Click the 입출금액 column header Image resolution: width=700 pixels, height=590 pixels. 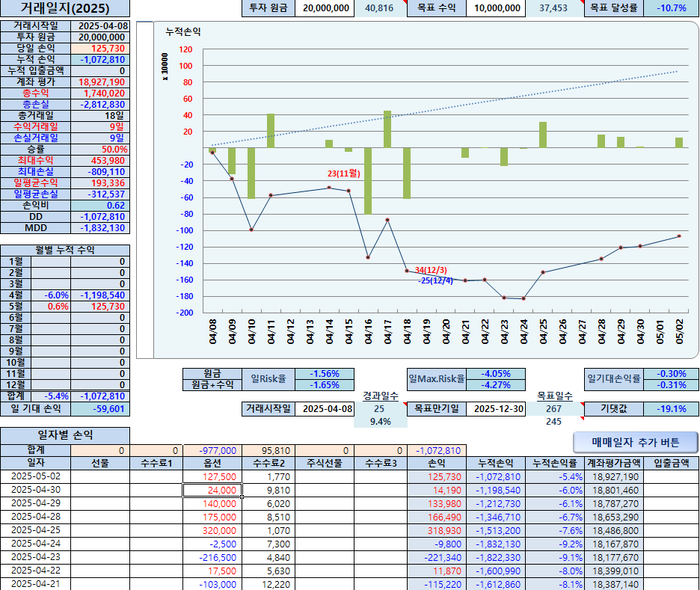(x=672, y=464)
